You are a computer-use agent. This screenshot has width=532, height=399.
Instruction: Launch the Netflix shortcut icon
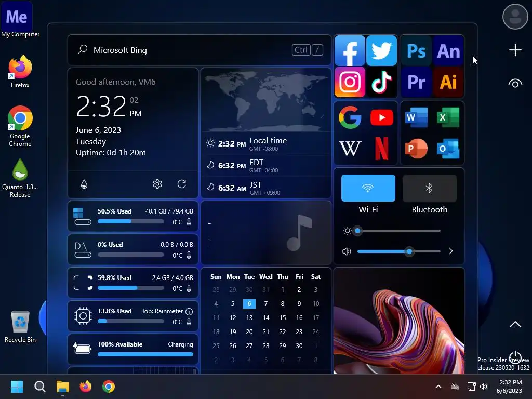[x=382, y=149]
